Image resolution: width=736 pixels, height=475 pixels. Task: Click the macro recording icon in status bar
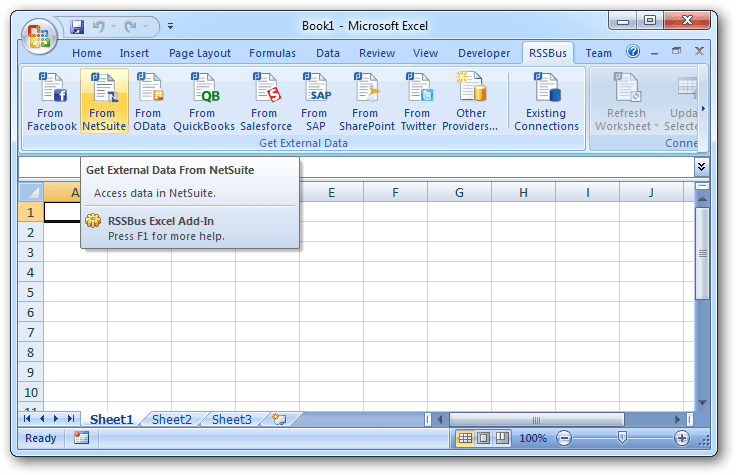click(x=81, y=438)
